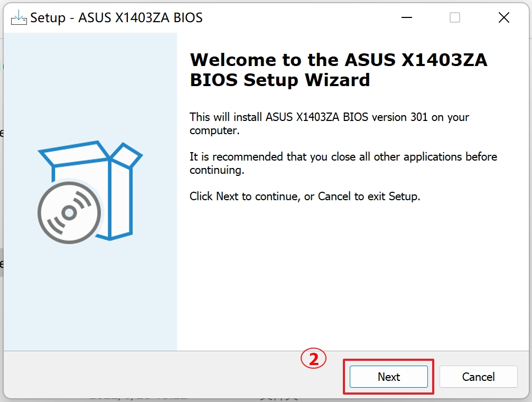Click the Next button to continue

point(388,377)
